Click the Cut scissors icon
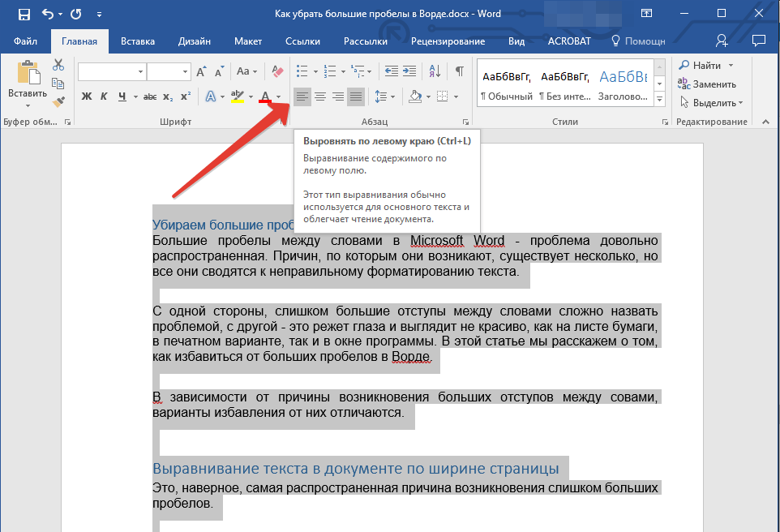The image size is (780, 532). click(x=58, y=66)
